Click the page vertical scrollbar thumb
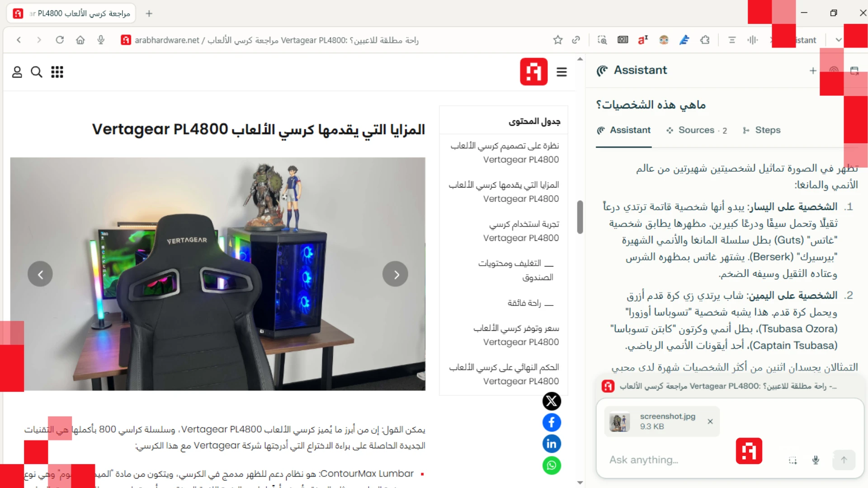The height and width of the screenshot is (488, 868). 580,217
